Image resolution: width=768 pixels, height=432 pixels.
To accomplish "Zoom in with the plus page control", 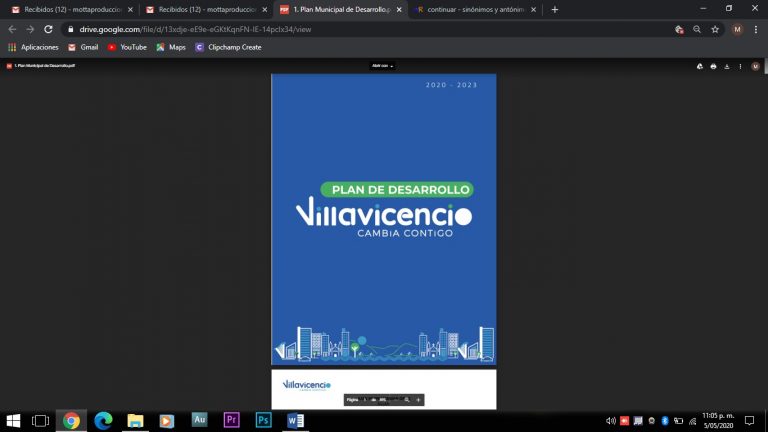I will [418, 400].
